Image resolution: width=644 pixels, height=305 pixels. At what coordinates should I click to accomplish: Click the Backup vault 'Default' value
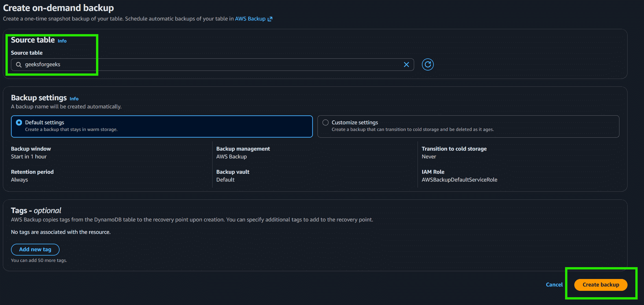225,180
